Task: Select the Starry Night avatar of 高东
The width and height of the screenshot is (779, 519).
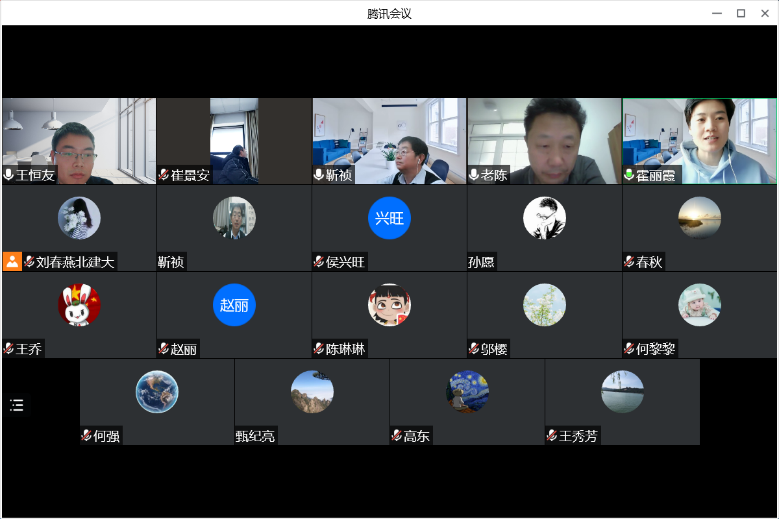Action: (467, 392)
